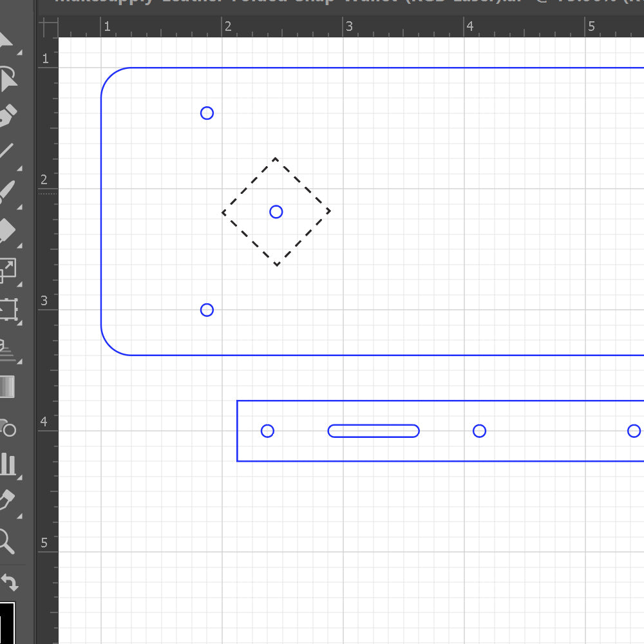Select the Scale tool
The width and height of the screenshot is (644, 644).
click(x=8, y=270)
